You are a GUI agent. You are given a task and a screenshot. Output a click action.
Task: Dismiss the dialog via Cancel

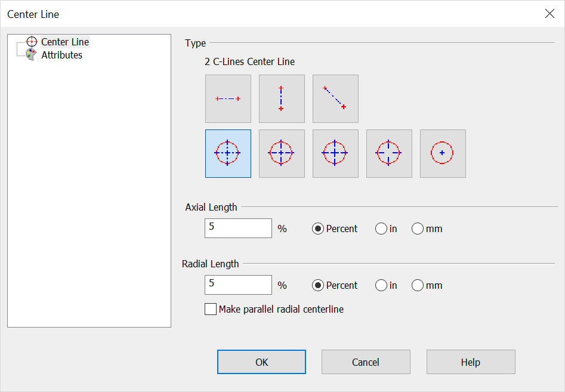(x=366, y=362)
